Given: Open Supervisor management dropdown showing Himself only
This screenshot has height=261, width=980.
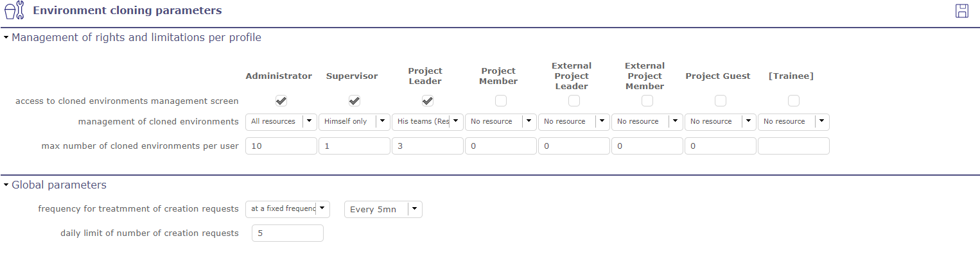Looking at the screenshot, I should click(354, 122).
